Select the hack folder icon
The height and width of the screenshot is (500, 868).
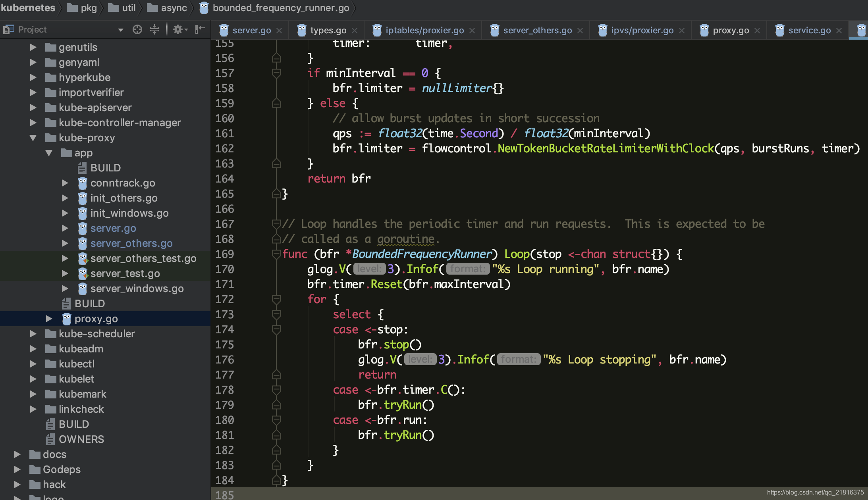coord(35,485)
